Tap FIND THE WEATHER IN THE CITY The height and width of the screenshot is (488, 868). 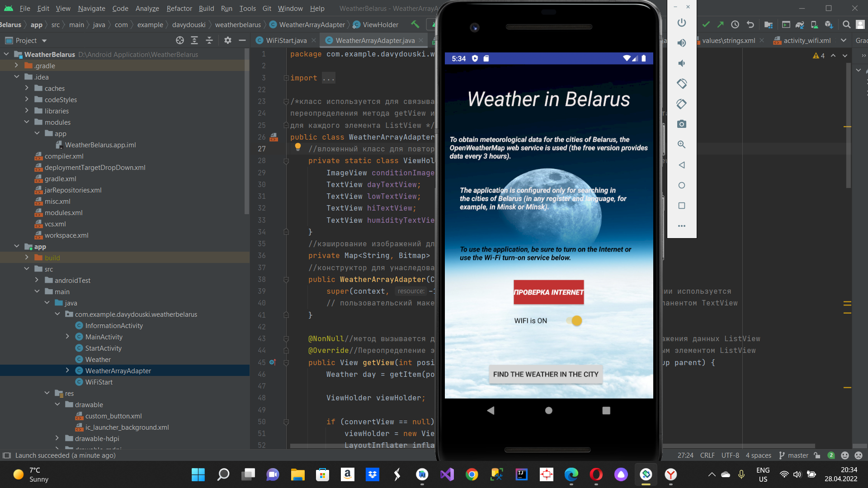click(x=546, y=374)
